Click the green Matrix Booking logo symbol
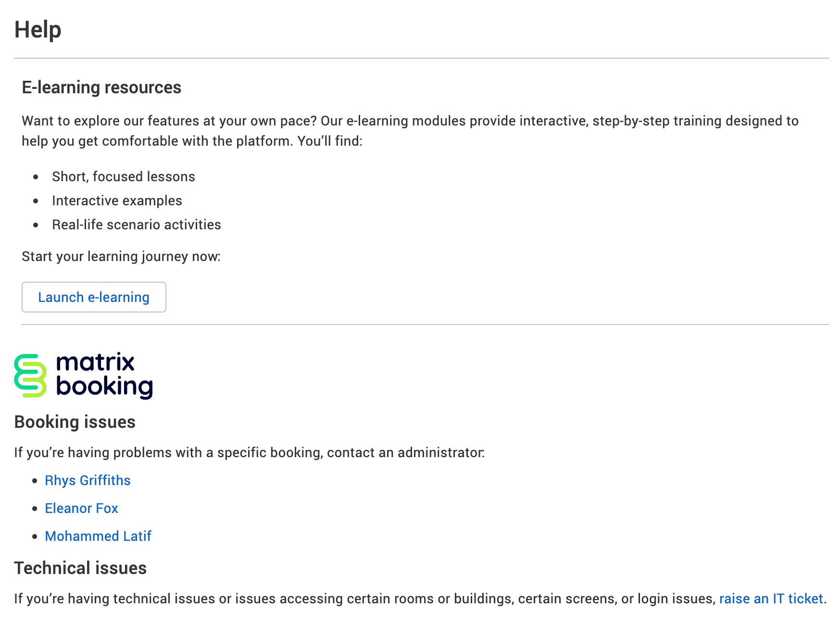The width and height of the screenshot is (840, 636). (30, 375)
